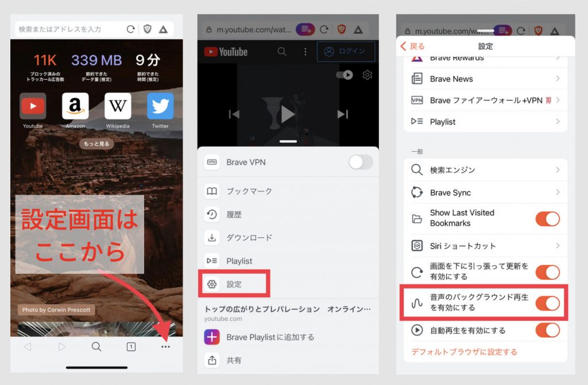The width and height of the screenshot is (588, 385).
Task: Tap the search or address input field
Action: coord(69,29)
